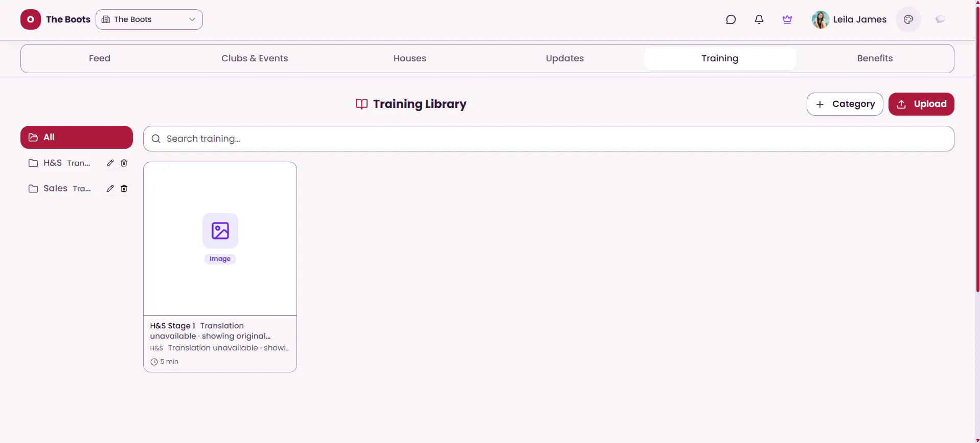Edit the Sales category
Image resolution: width=980 pixels, height=443 pixels.
pyautogui.click(x=110, y=189)
